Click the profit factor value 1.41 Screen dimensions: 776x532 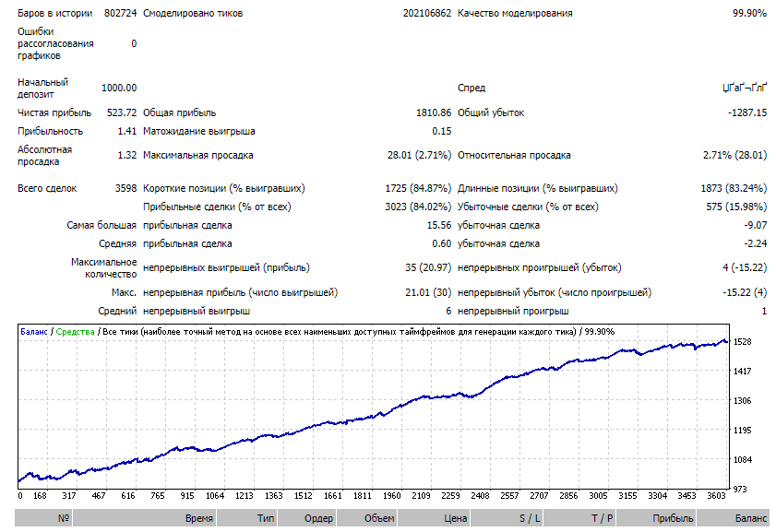point(127,131)
